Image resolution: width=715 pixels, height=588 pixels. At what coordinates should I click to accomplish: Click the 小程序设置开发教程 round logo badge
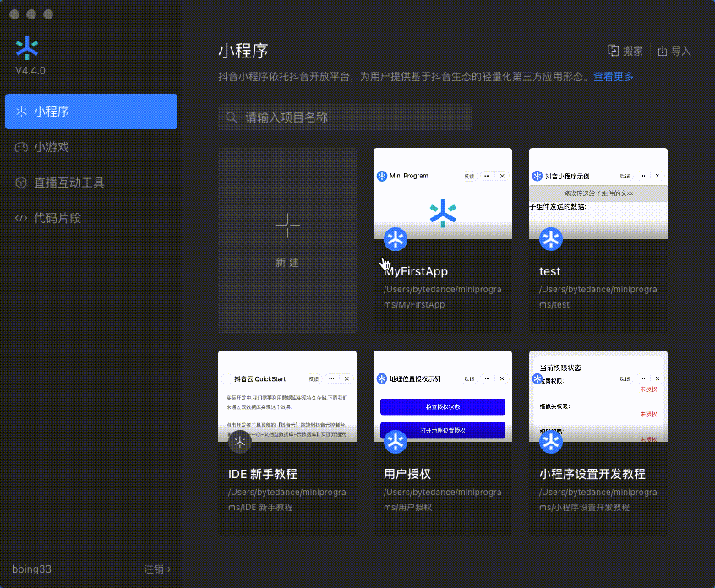pos(551,442)
